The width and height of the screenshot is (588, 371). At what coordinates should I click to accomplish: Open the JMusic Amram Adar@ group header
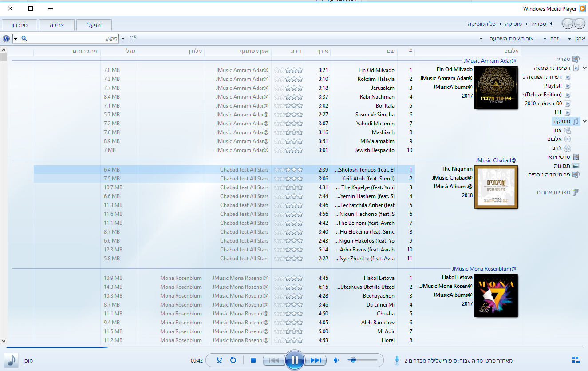click(x=490, y=60)
